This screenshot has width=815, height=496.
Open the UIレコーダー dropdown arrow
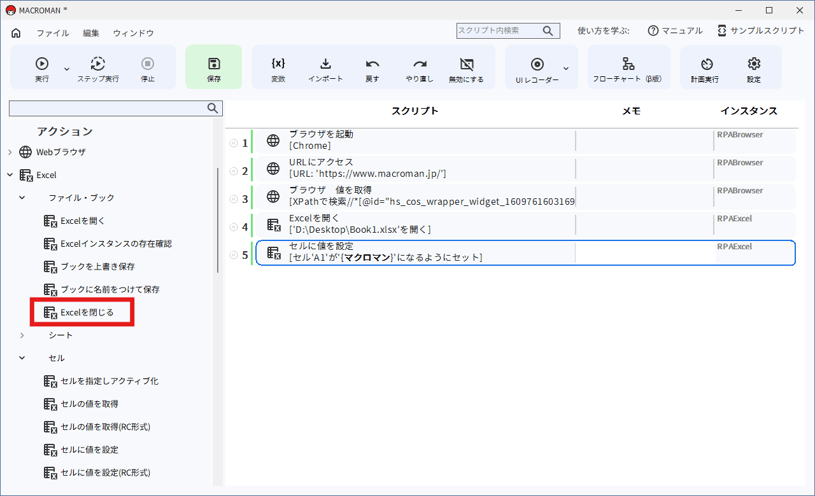[x=566, y=69]
